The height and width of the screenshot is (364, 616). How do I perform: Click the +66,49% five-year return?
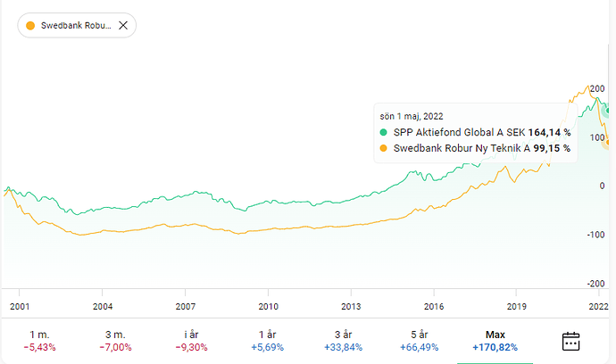(420, 348)
